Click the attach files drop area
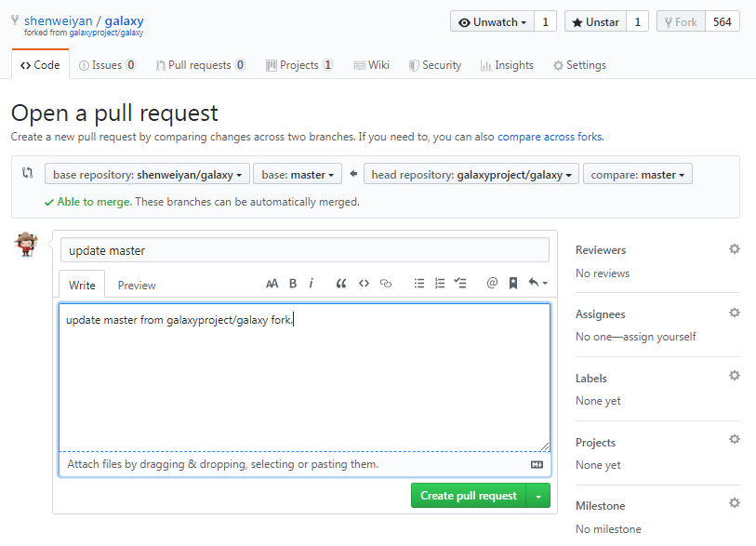This screenshot has height=546, width=756. tap(304, 464)
